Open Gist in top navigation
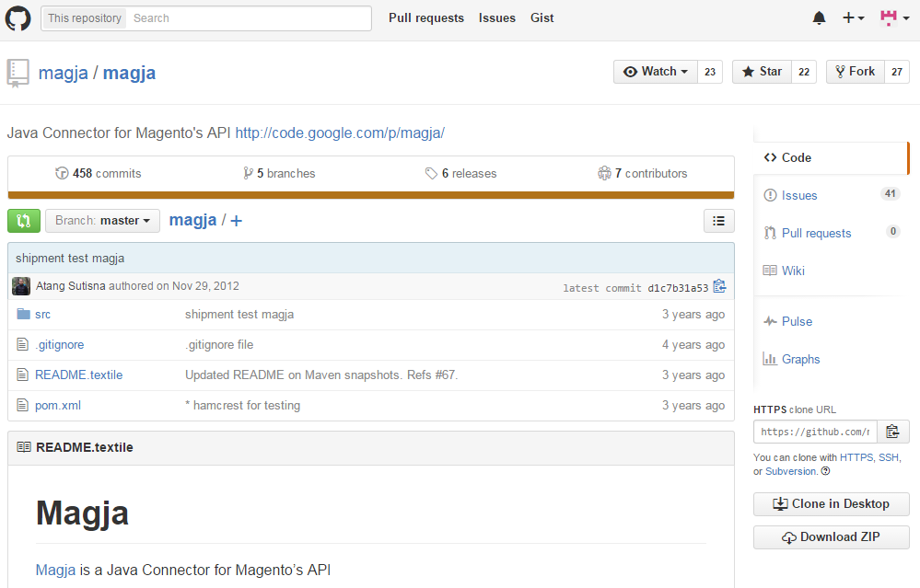The width and height of the screenshot is (920, 588). (x=542, y=18)
